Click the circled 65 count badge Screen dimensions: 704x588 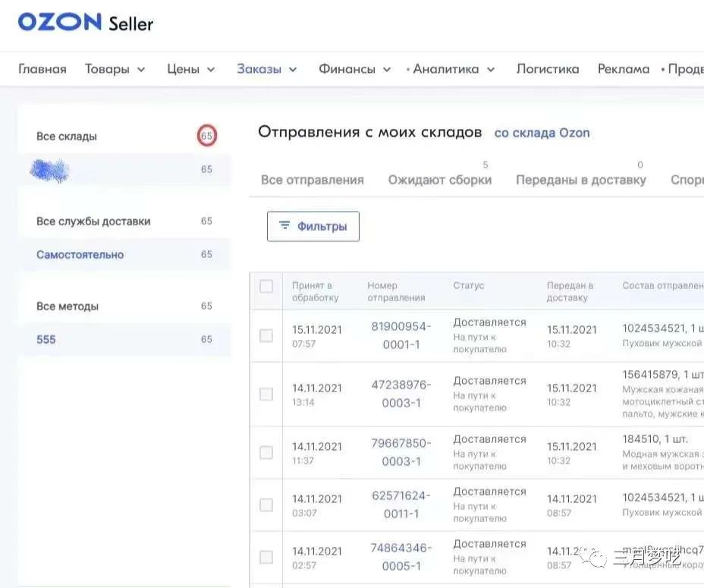tap(206, 137)
